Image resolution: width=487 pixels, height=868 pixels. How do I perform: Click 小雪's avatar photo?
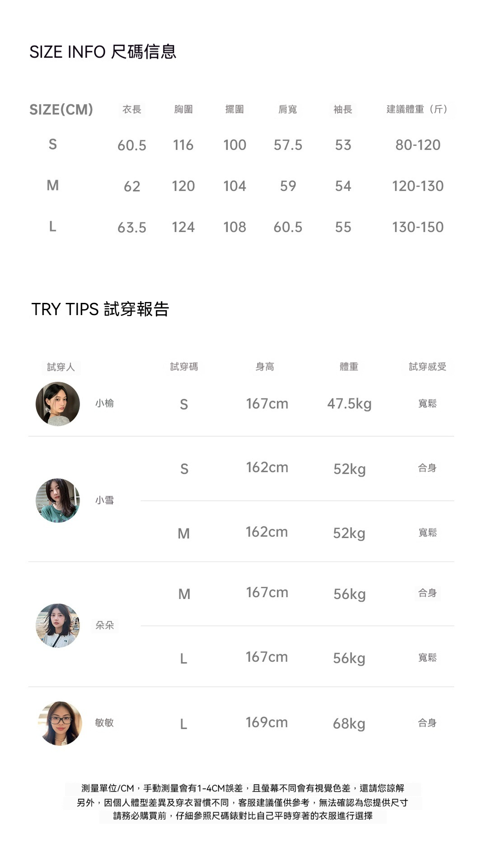coord(58,500)
